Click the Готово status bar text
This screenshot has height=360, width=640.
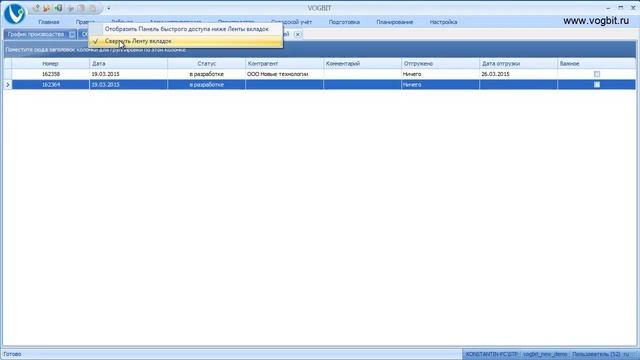click(12, 354)
